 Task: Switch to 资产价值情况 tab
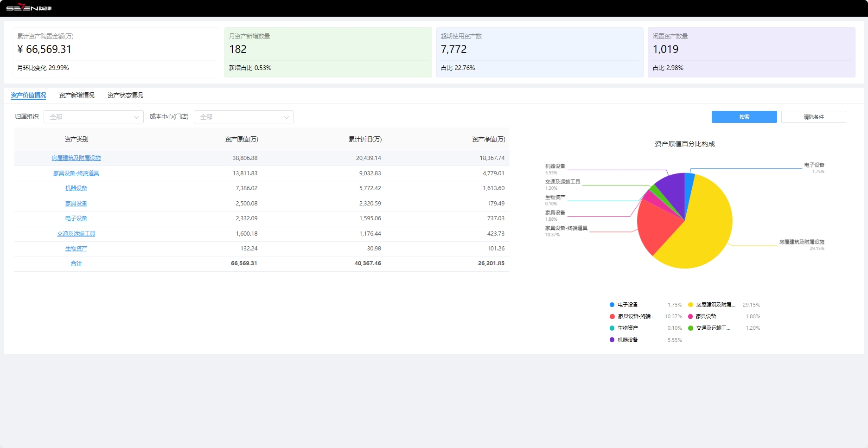pyautogui.click(x=28, y=95)
